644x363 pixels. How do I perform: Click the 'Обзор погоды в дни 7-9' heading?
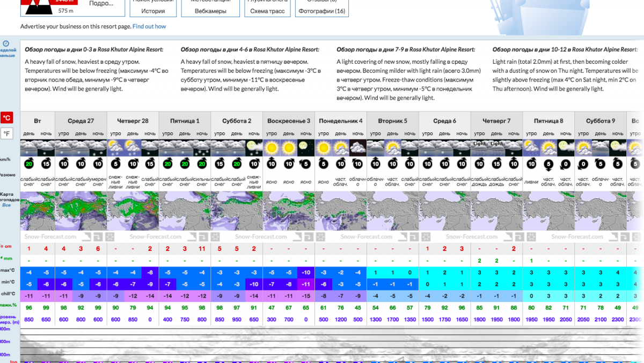(x=406, y=49)
